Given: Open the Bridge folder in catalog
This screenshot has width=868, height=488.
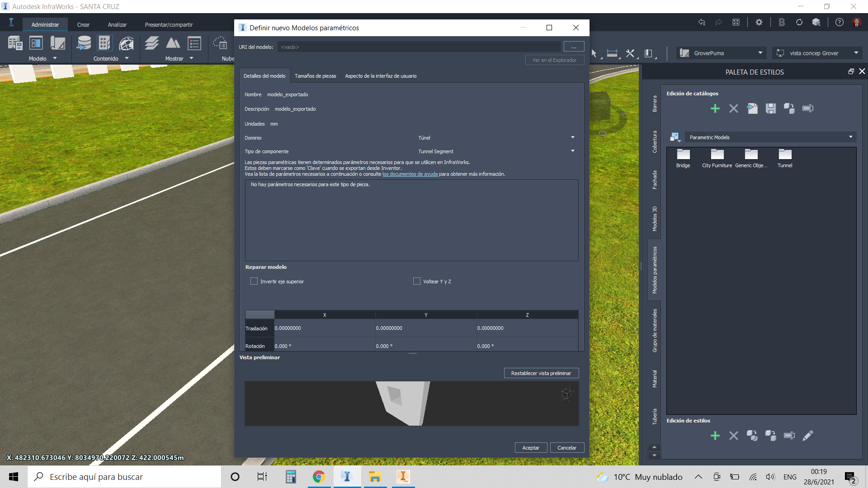Looking at the screenshot, I should pos(683,159).
